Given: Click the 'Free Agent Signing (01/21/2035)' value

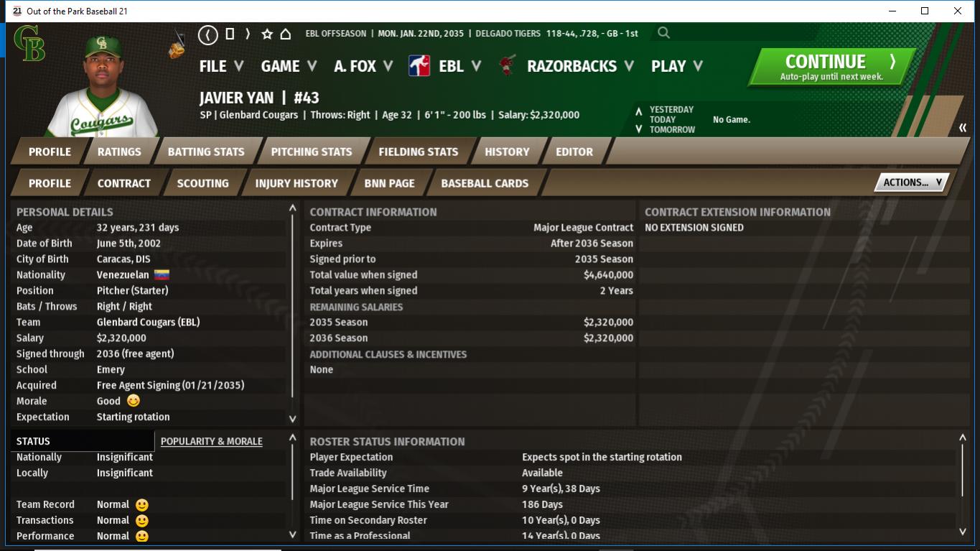Looking at the screenshot, I should click(x=171, y=386).
